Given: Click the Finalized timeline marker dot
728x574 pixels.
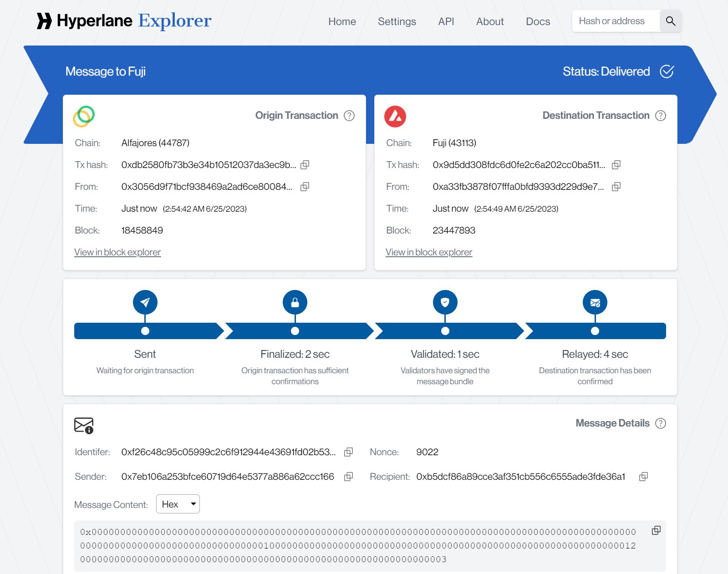Looking at the screenshot, I should tap(295, 331).
